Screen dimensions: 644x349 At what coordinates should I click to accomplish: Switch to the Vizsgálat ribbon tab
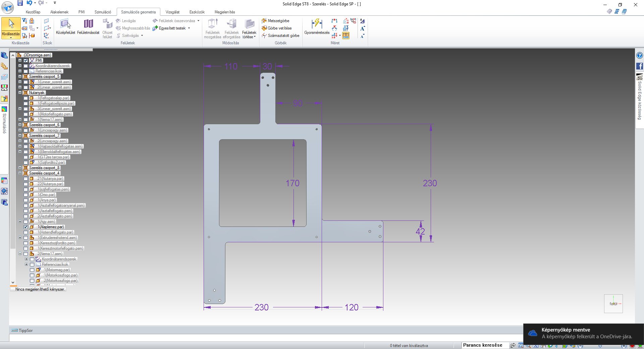[x=172, y=12]
